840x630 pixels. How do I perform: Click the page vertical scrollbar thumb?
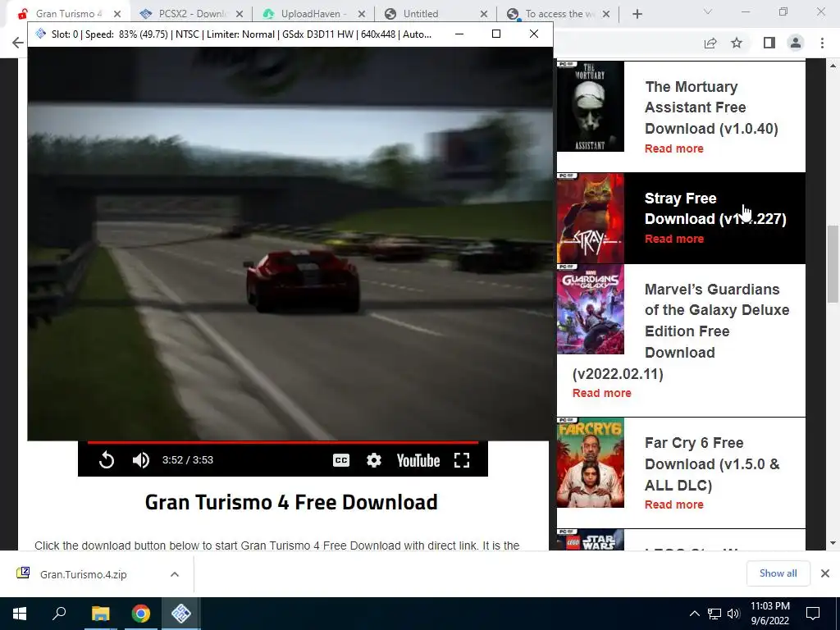pos(833,264)
